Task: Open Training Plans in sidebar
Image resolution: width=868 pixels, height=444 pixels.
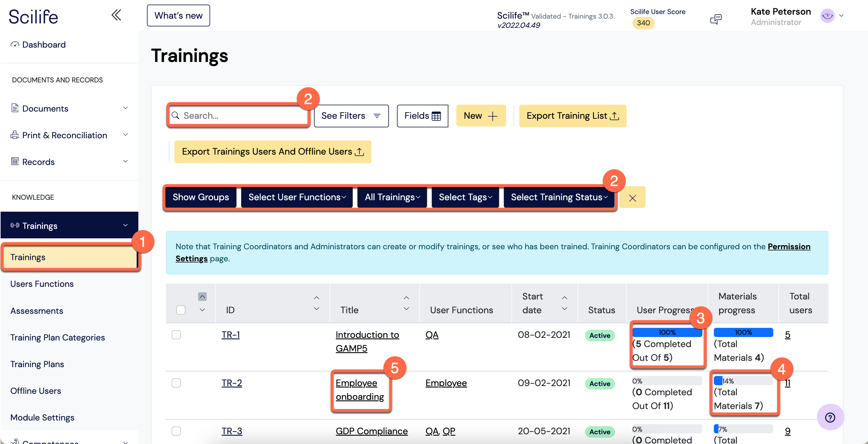Action: pos(37,364)
